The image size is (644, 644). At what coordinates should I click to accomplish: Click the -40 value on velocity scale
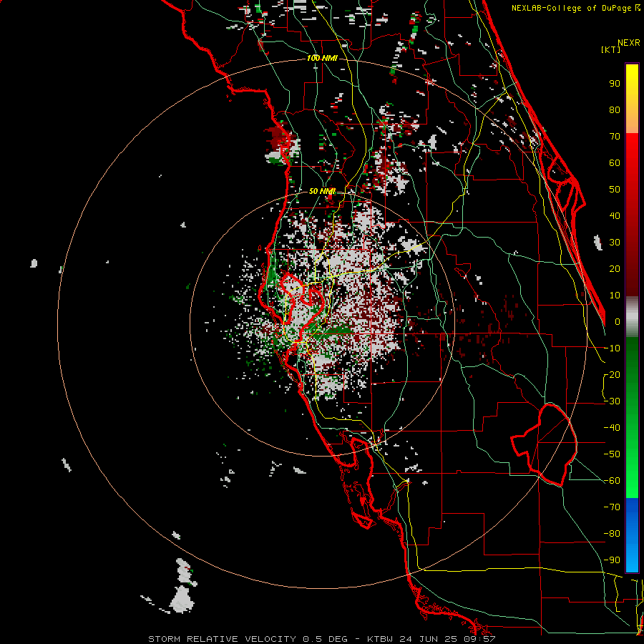[612, 428]
